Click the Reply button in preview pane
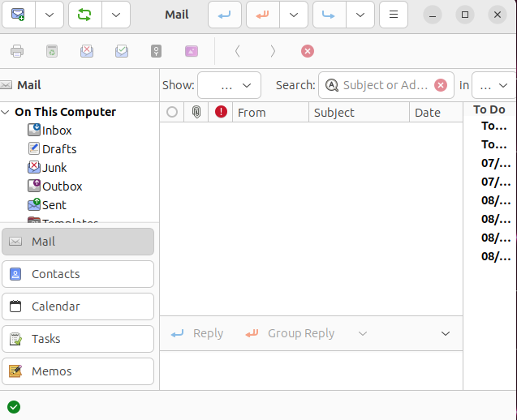This screenshot has height=420, width=517. [197, 333]
